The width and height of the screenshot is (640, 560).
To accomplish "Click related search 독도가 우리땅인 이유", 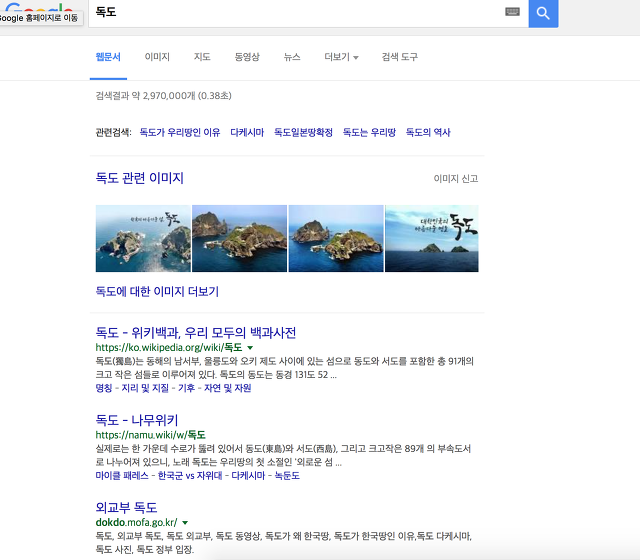I will 180,132.
